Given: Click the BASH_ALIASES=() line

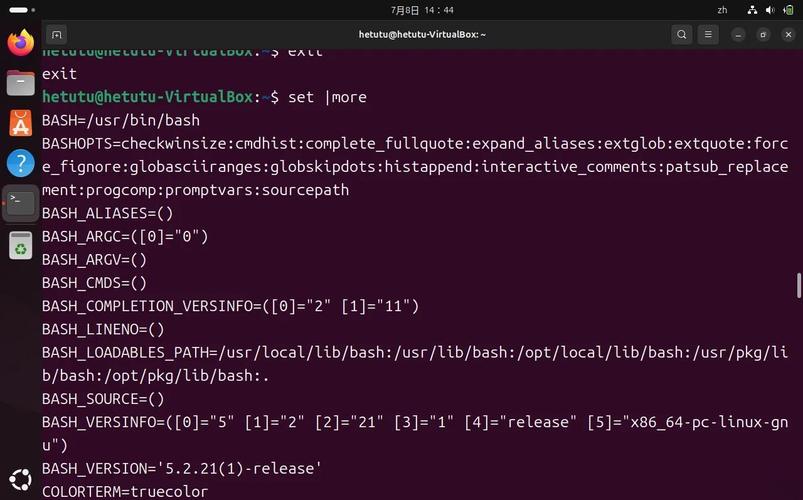Looking at the screenshot, I should pyautogui.click(x=108, y=213).
